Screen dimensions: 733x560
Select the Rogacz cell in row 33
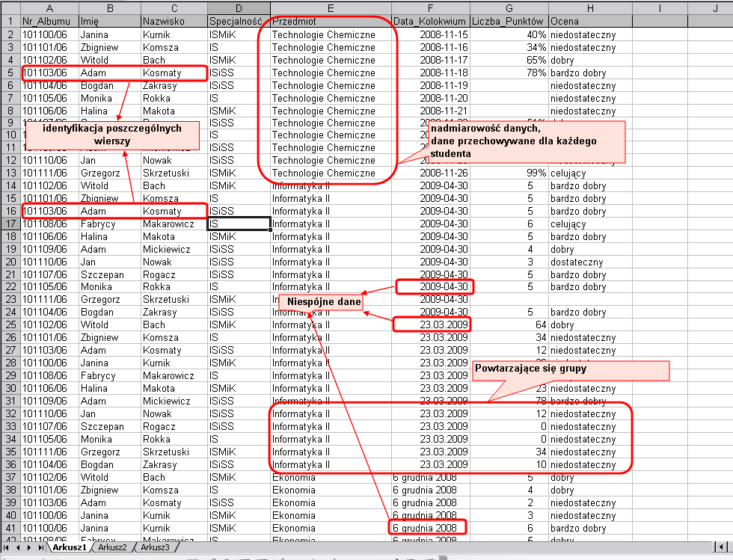(x=174, y=426)
